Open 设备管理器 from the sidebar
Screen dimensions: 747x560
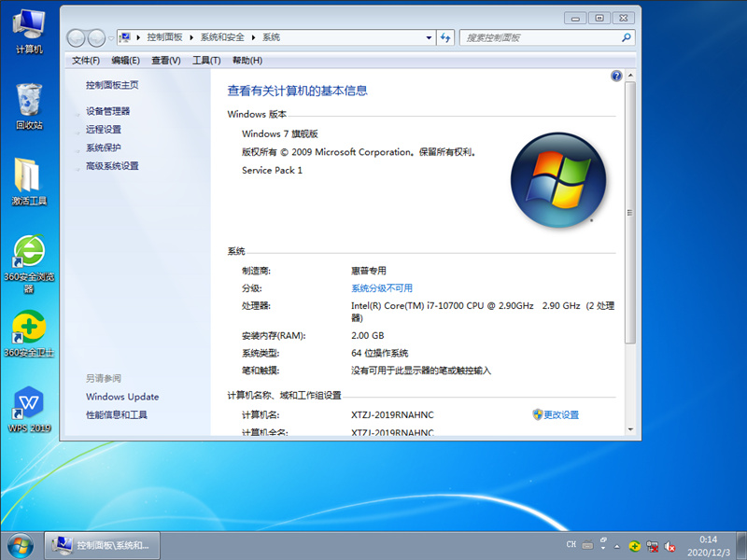pyautogui.click(x=107, y=111)
